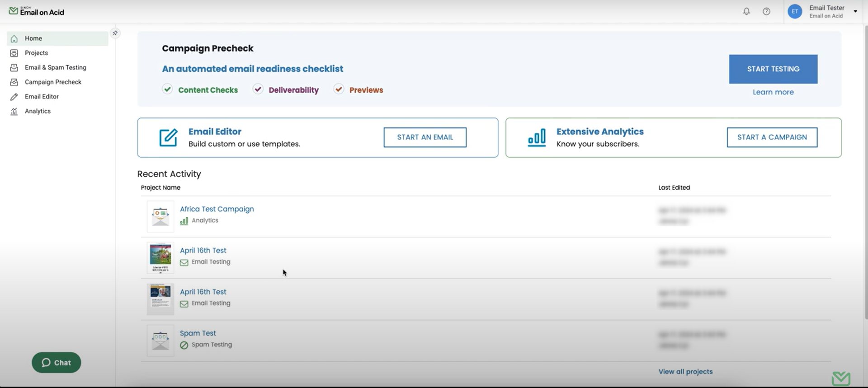Click the Deliverability checkmark icon

point(258,89)
